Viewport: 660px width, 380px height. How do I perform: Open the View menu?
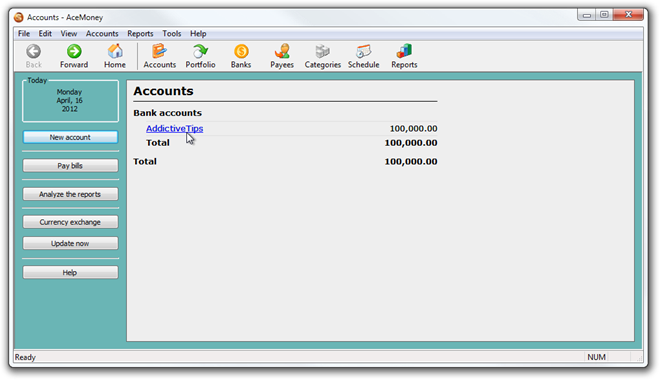[x=69, y=34]
